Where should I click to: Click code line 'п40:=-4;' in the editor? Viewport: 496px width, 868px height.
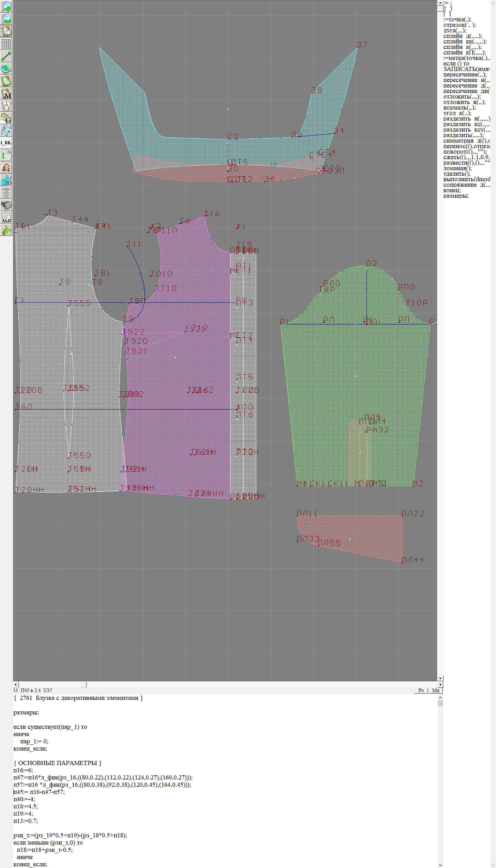pos(24,799)
